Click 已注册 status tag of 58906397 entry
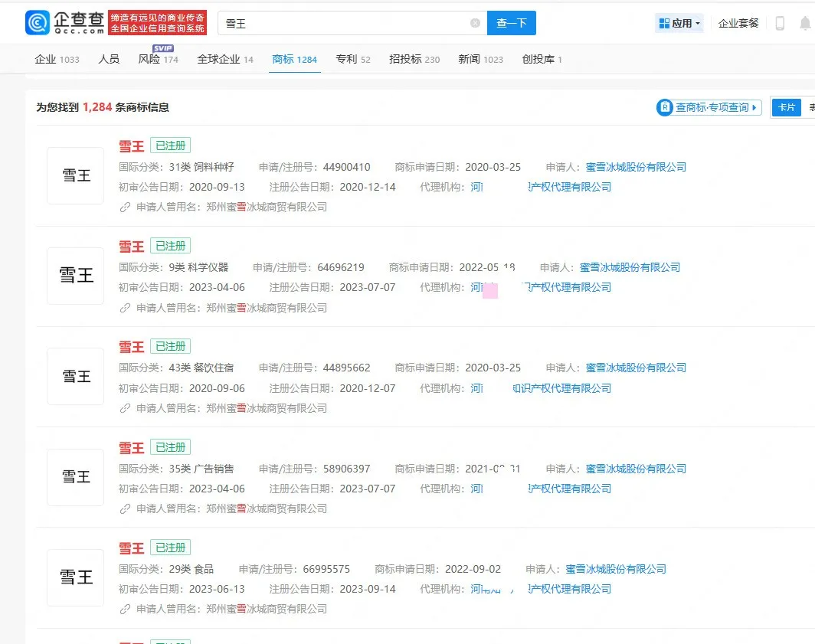 (171, 447)
